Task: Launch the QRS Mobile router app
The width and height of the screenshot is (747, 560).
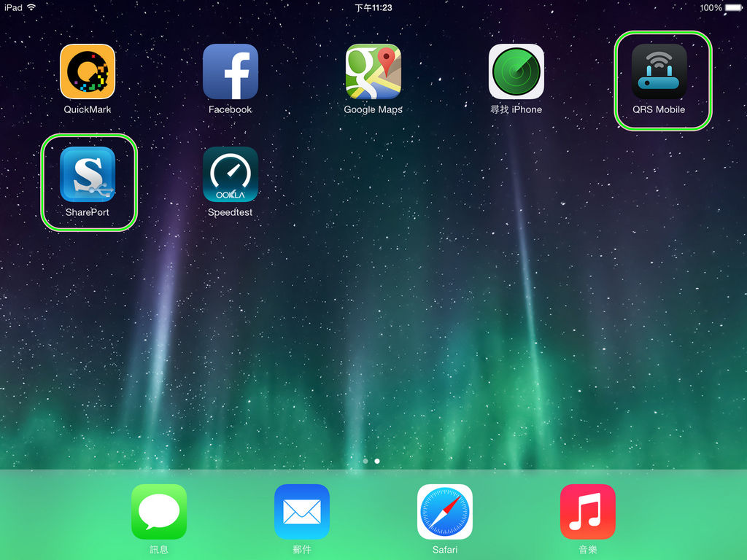Action: [659, 71]
